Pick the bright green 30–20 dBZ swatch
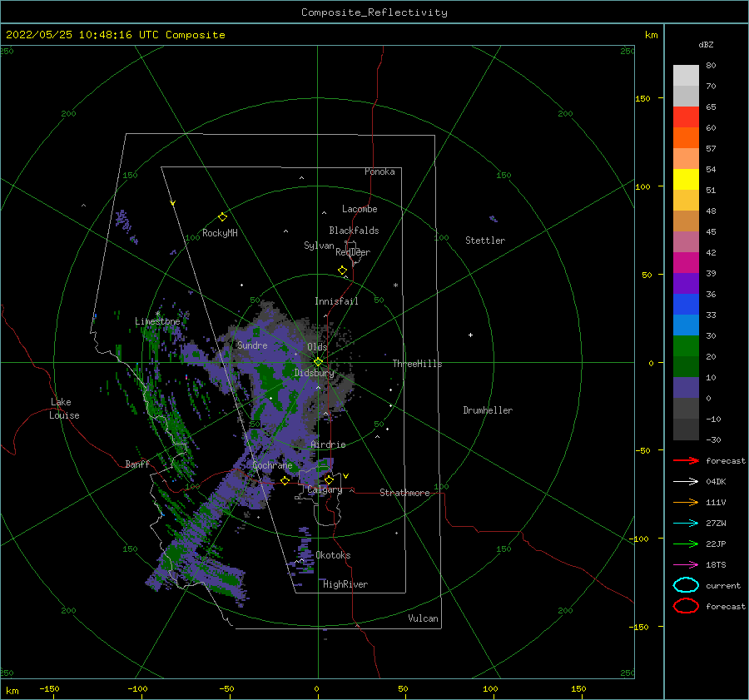The width and height of the screenshot is (749, 700). point(686,346)
